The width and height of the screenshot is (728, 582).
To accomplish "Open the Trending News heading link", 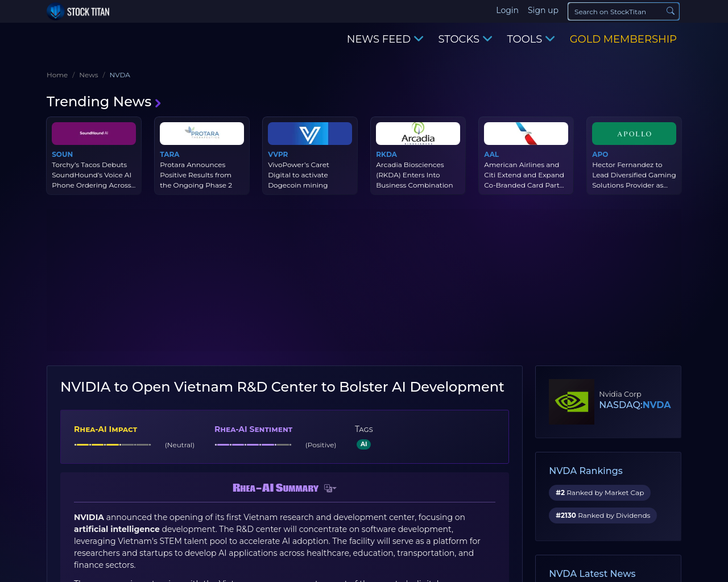I will click(99, 101).
